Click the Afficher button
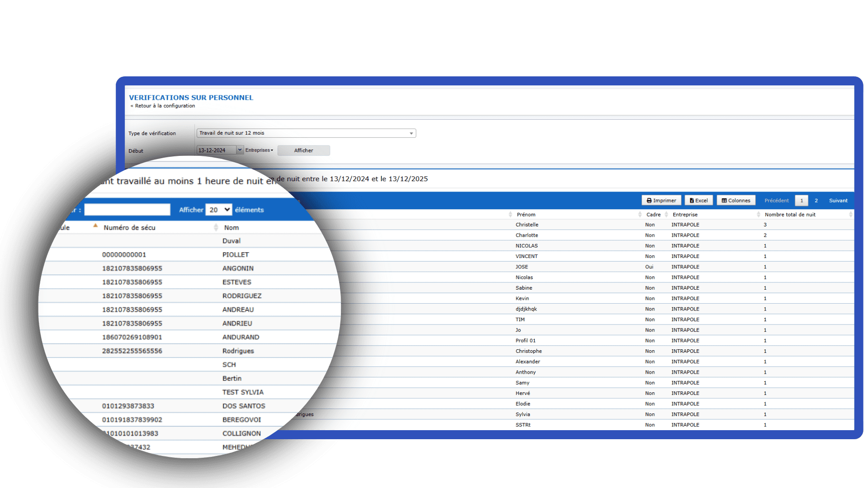This screenshot has width=868, height=488. pyautogui.click(x=303, y=150)
